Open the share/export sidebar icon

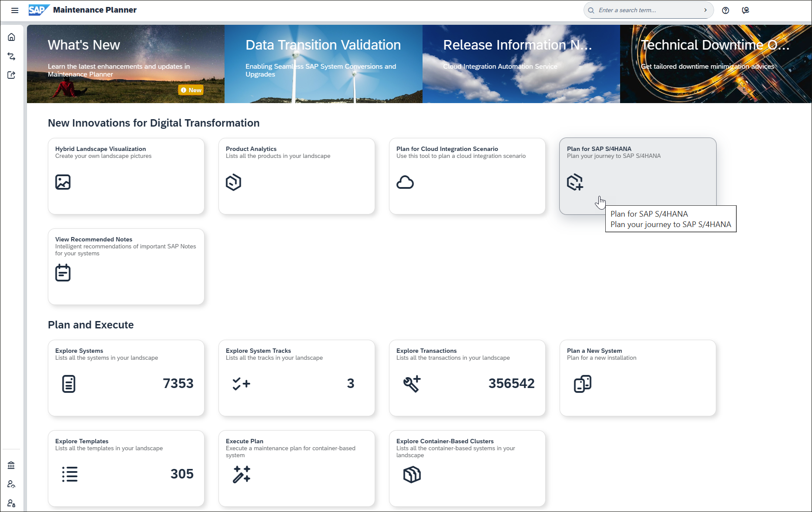tap(11, 75)
